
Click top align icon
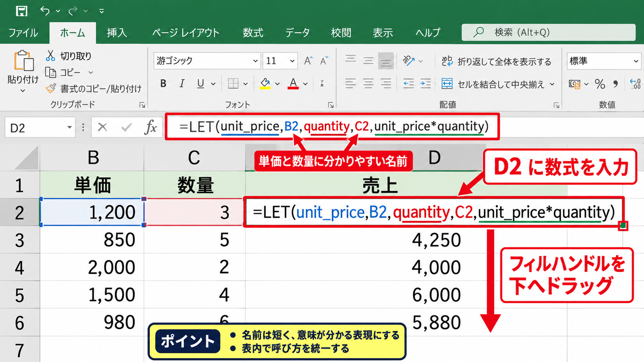point(351,60)
